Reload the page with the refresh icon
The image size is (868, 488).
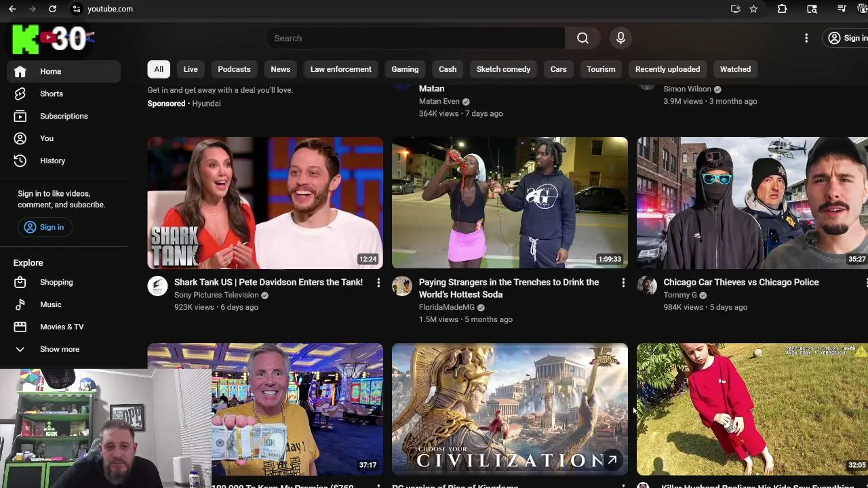point(52,9)
